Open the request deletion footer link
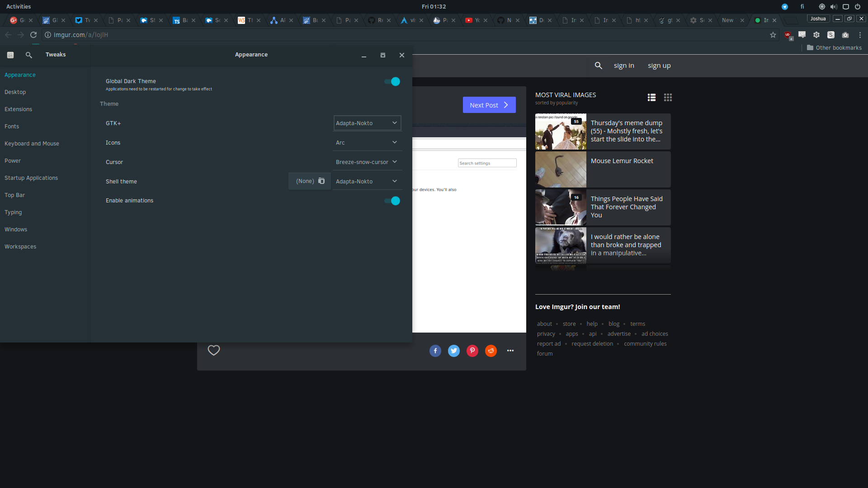 point(592,344)
